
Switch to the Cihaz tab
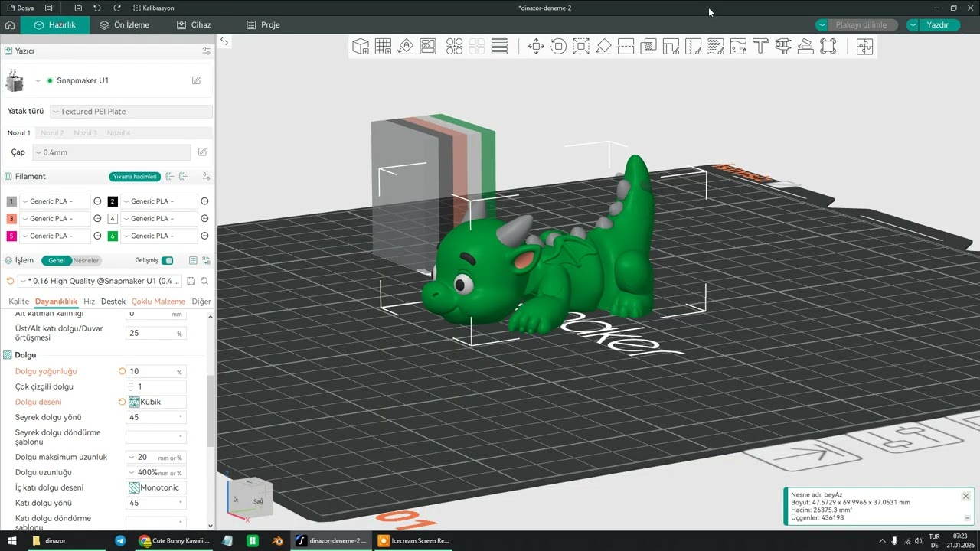pyautogui.click(x=194, y=24)
